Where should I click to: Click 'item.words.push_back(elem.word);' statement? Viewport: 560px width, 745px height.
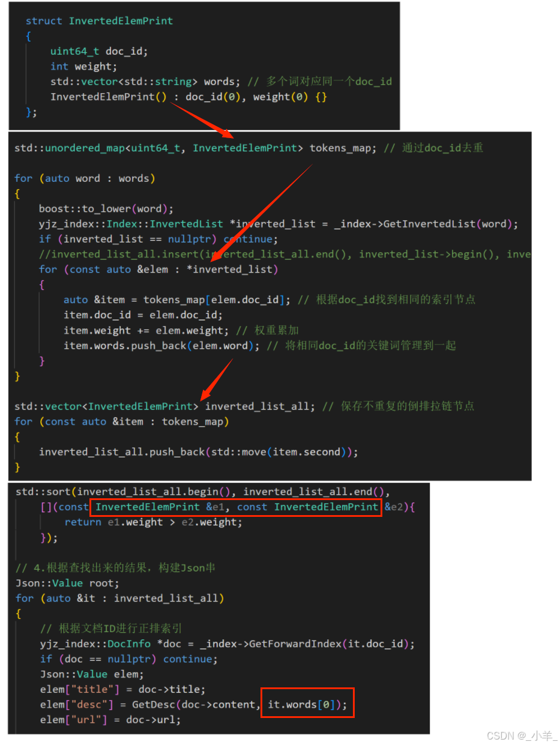coord(162,345)
